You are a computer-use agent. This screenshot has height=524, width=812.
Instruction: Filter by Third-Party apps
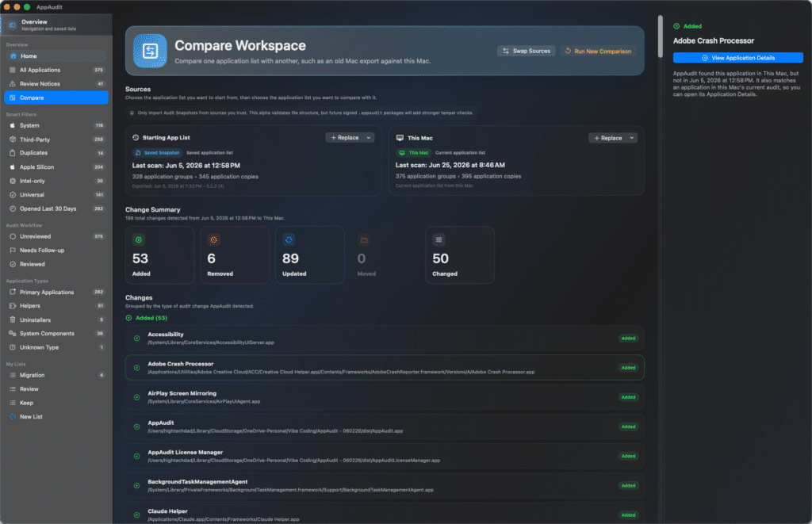56,140
